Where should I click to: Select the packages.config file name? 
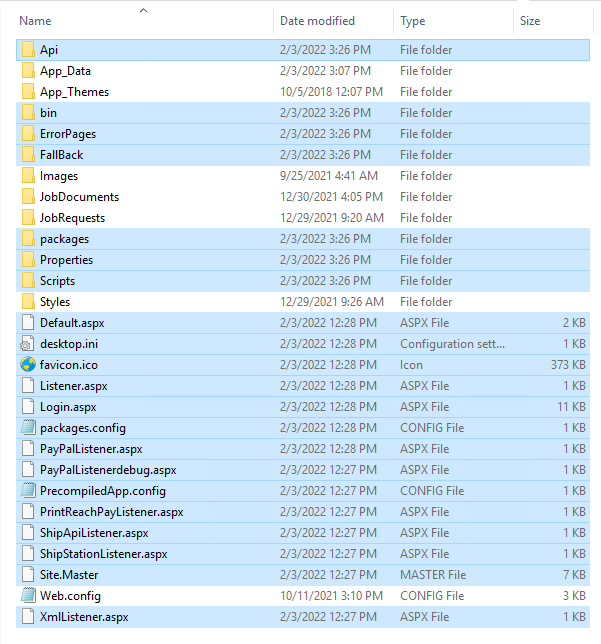coord(83,428)
